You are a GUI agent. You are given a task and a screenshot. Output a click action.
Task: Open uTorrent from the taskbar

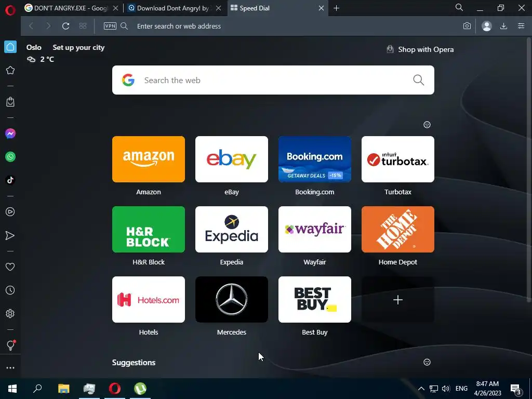[140, 389]
